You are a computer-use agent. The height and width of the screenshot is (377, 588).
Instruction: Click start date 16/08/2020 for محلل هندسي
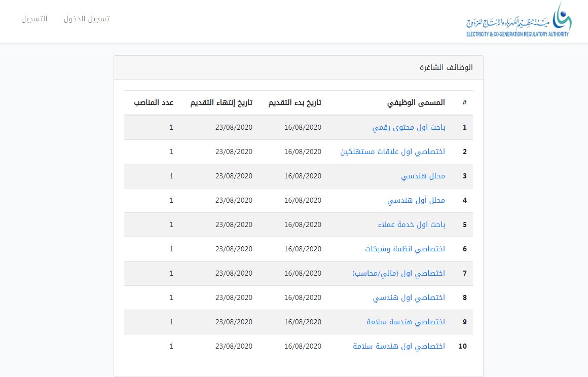pyautogui.click(x=303, y=176)
